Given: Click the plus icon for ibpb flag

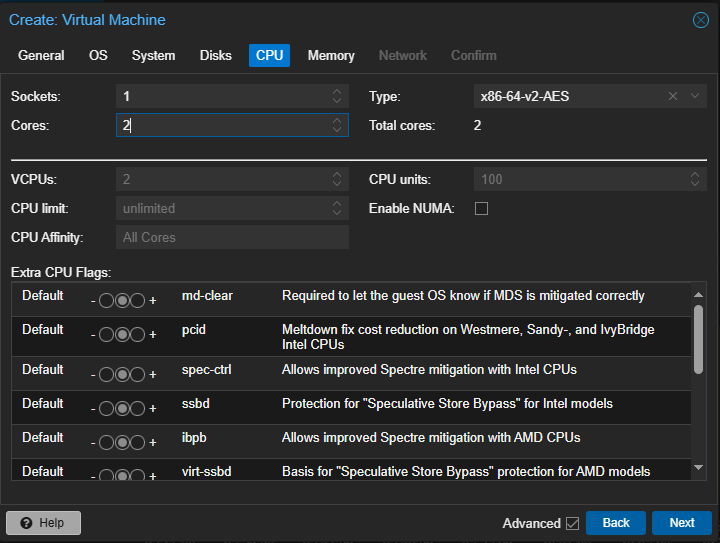Looking at the screenshot, I should tap(153, 443).
